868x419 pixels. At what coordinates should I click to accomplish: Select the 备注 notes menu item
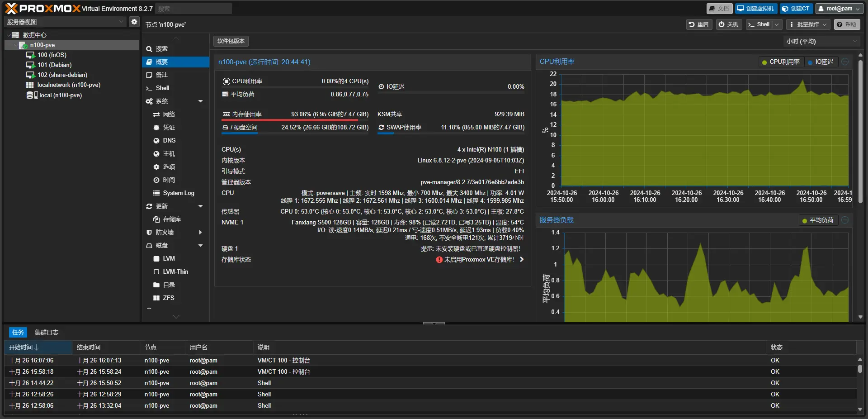click(161, 75)
